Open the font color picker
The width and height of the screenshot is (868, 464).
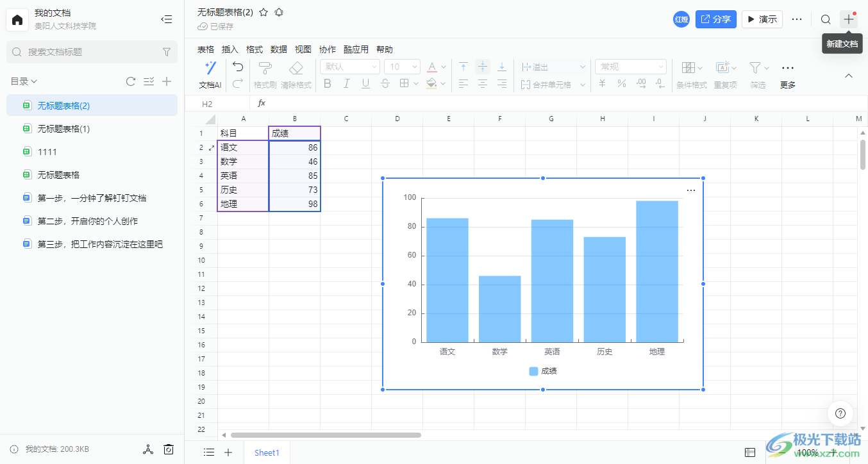point(436,67)
